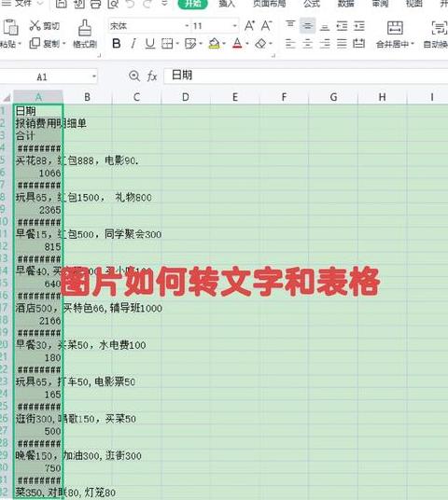Switch to the 数据 data tab
The width and height of the screenshot is (448, 500).
[x=346, y=4]
